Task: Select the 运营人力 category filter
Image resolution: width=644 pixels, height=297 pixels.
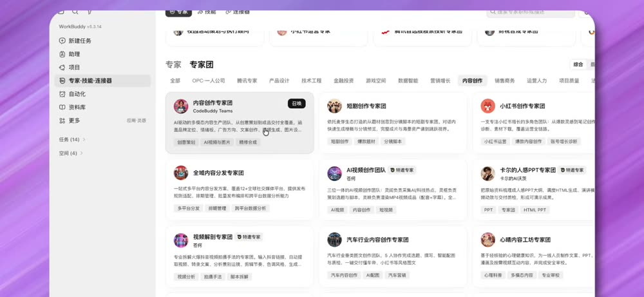Action: pyautogui.click(x=537, y=81)
